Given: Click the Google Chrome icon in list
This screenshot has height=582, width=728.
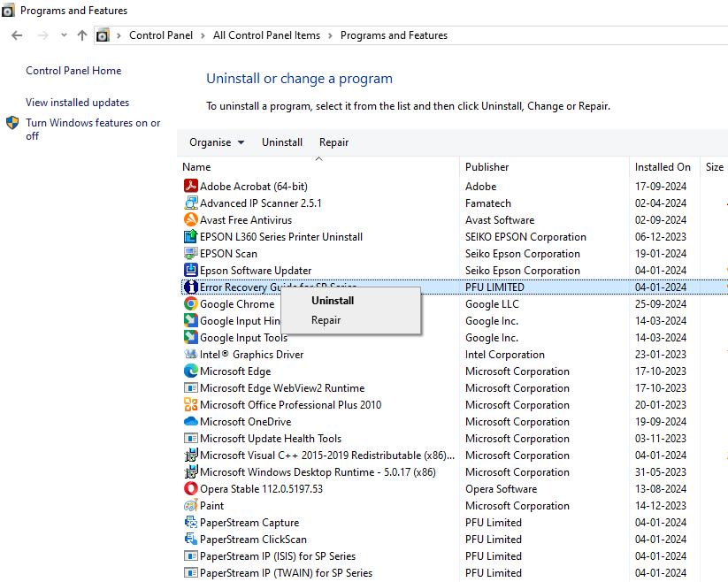Looking at the screenshot, I should pyautogui.click(x=190, y=304).
